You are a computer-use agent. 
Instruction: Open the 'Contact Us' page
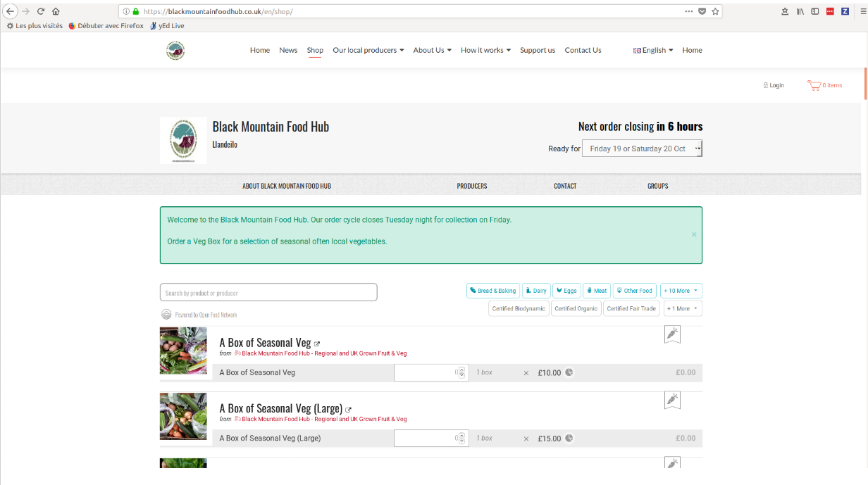[x=583, y=50]
